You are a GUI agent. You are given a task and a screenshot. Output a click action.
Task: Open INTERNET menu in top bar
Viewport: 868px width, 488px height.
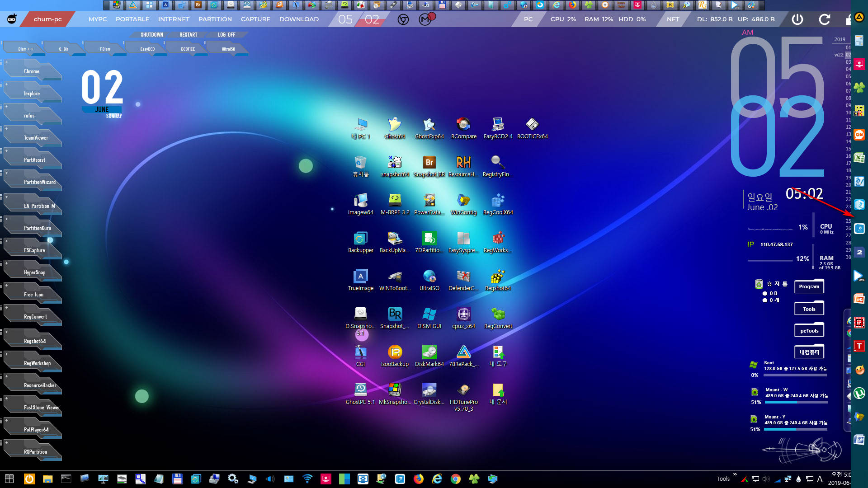point(174,19)
